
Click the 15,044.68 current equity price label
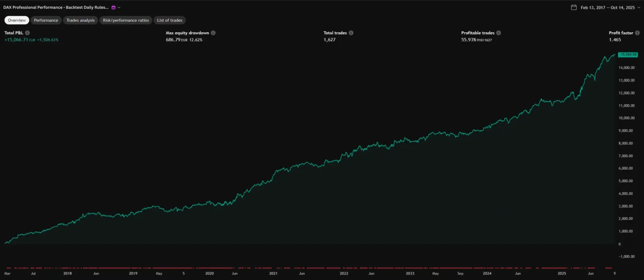coord(628,55)
